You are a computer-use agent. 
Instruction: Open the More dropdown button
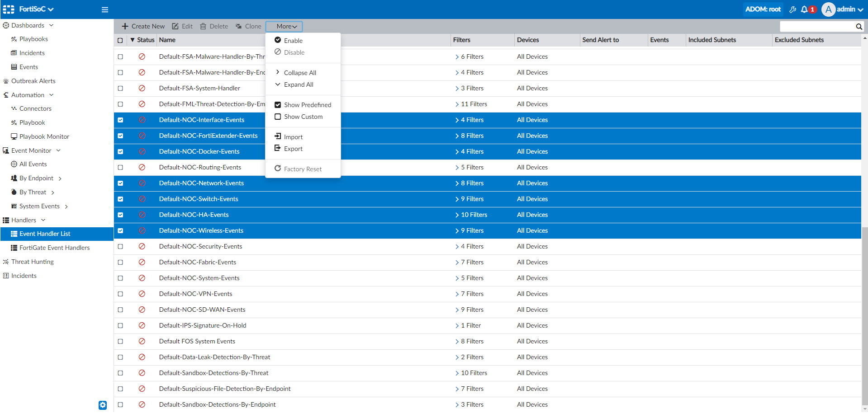284,26
